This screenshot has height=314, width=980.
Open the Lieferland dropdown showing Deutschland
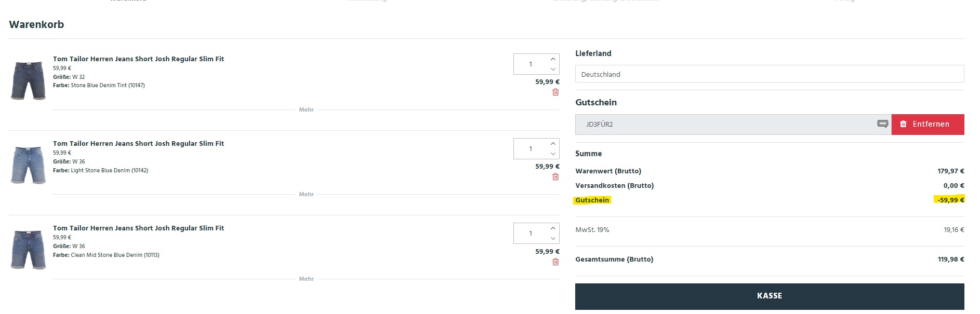(x=770, y=74)
